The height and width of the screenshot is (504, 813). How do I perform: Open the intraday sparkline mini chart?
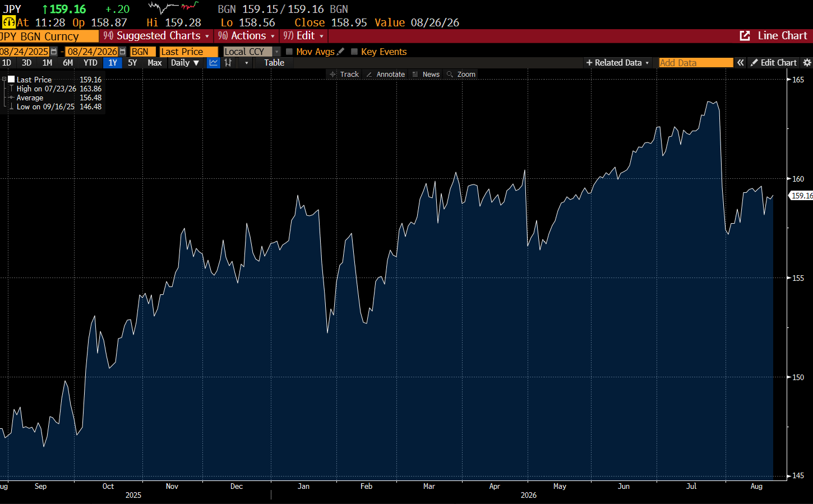coord(174,8)
